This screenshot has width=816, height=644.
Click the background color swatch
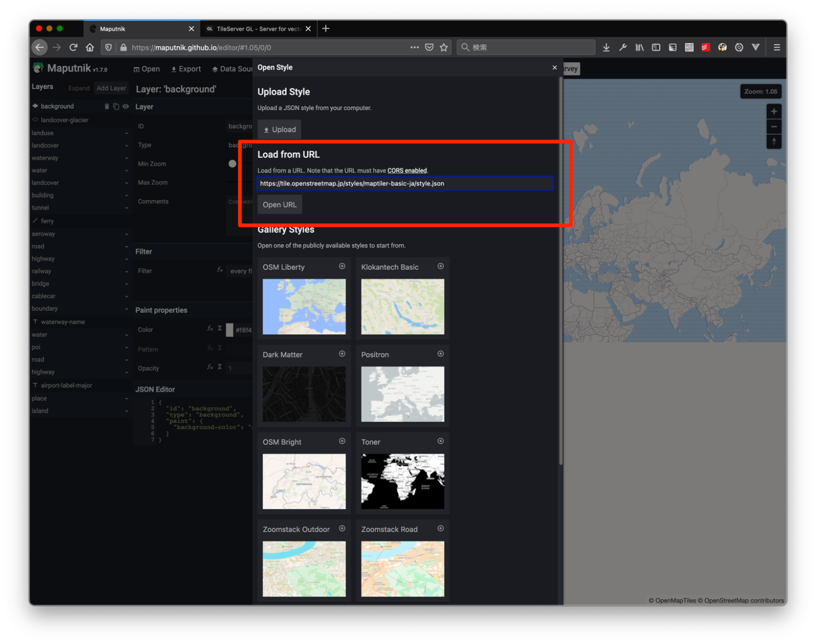(x=229, y=329)
